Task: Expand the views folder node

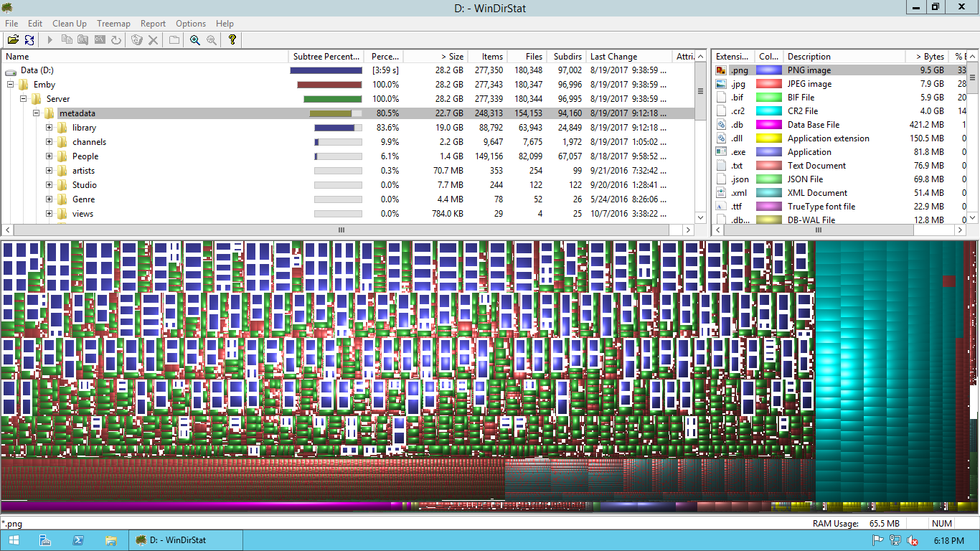Action: click(x=50, y=214)
